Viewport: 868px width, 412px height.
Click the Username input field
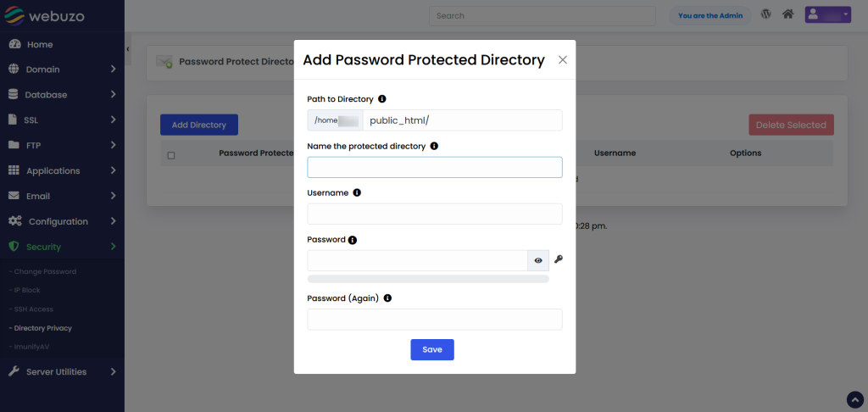coord(434,214)
